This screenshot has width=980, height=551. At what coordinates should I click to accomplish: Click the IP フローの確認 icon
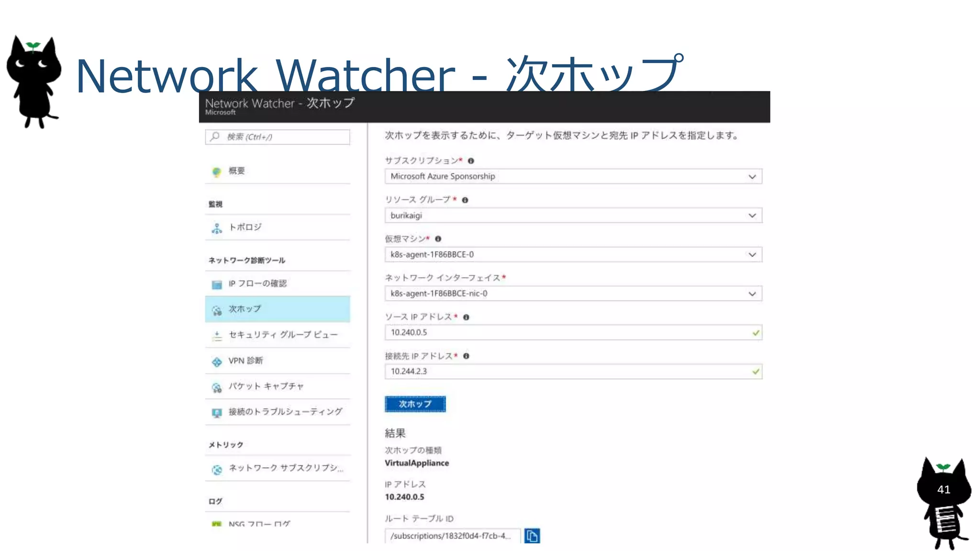[217, 285]
